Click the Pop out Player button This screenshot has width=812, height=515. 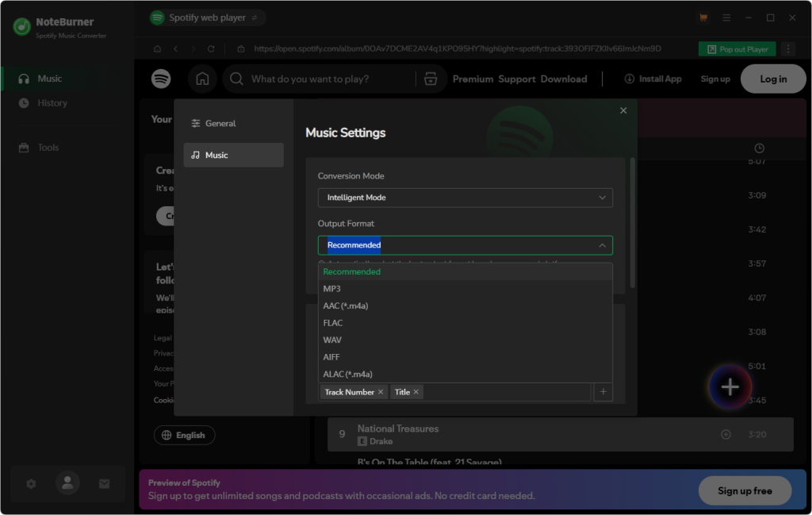[x=737, y=49]
